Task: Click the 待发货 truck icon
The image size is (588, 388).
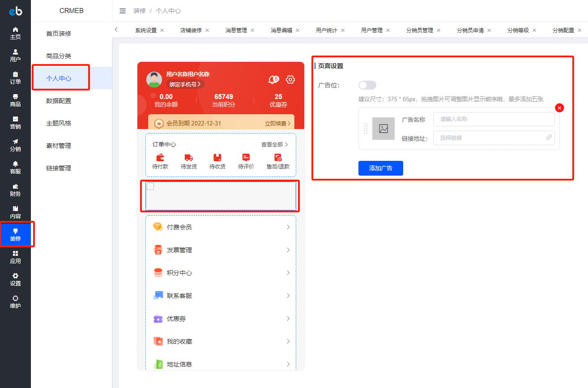Action: pos(188,158)
